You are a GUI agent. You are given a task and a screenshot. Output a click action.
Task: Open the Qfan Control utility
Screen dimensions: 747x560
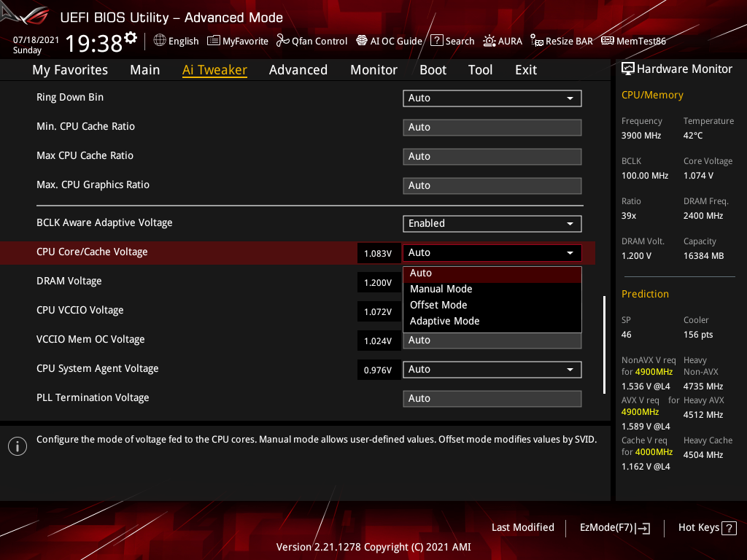pyautogui.click(x=311, y=41)
